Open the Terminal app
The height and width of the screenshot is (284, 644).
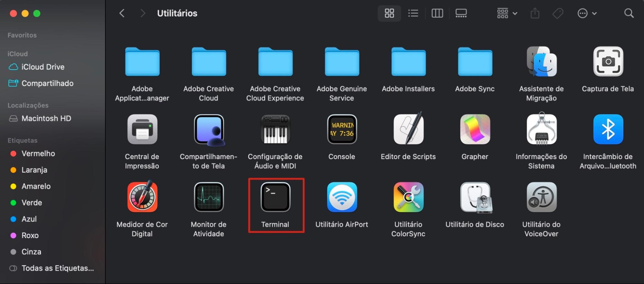(x=275, y=197)
